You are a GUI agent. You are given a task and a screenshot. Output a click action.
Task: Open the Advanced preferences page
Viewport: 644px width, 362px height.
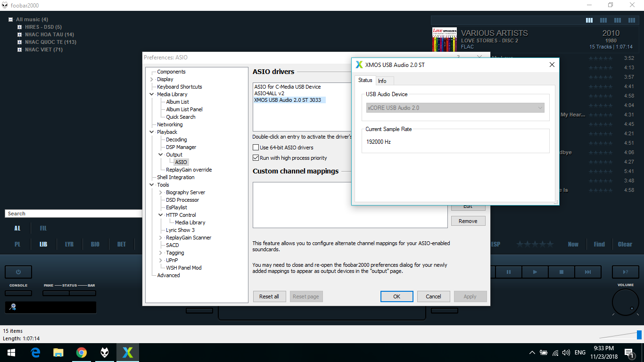click(x=168, y=275)
